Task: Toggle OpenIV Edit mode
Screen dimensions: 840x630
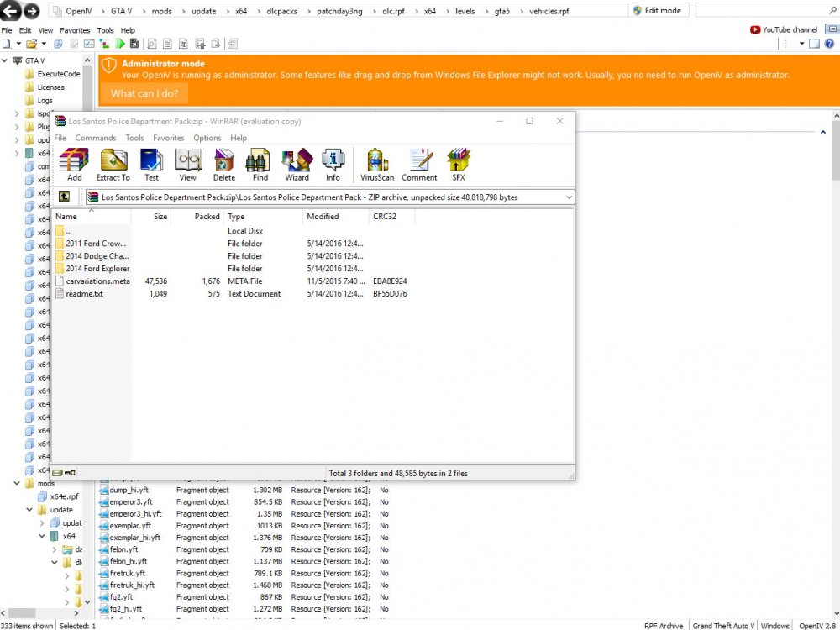Action: pyautogui.click(x=659, y=11)
